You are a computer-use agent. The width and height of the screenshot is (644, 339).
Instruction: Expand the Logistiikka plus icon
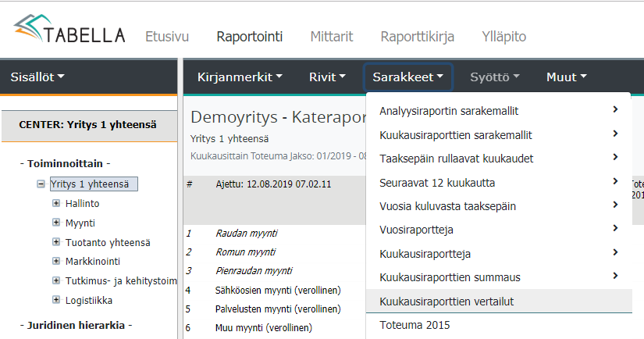click(x=56, y=300)
